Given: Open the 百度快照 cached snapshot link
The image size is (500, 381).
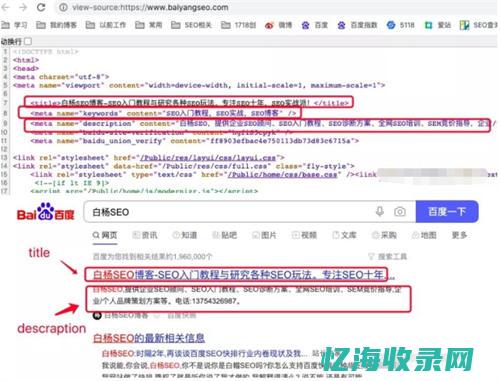Looking at the screenshot, I should click(181, 315).
